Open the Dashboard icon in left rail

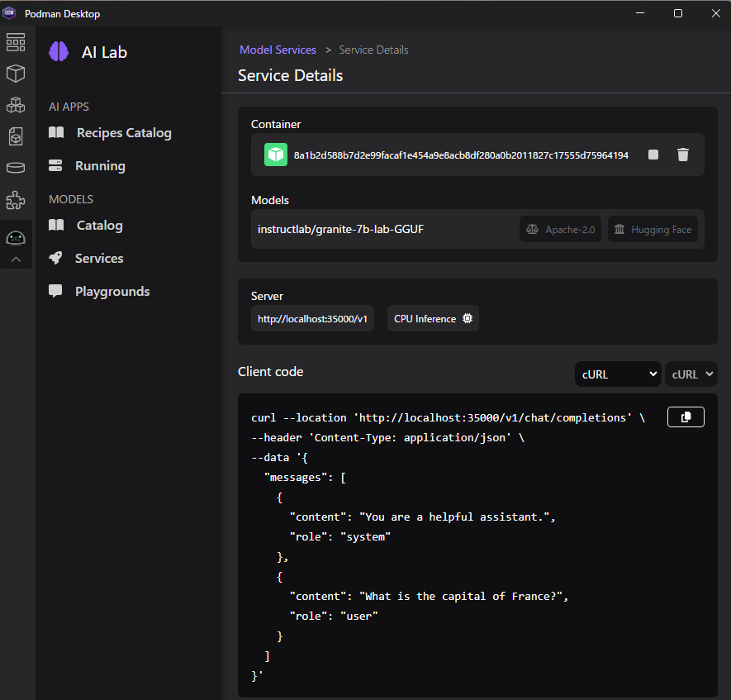pos(16,42)
